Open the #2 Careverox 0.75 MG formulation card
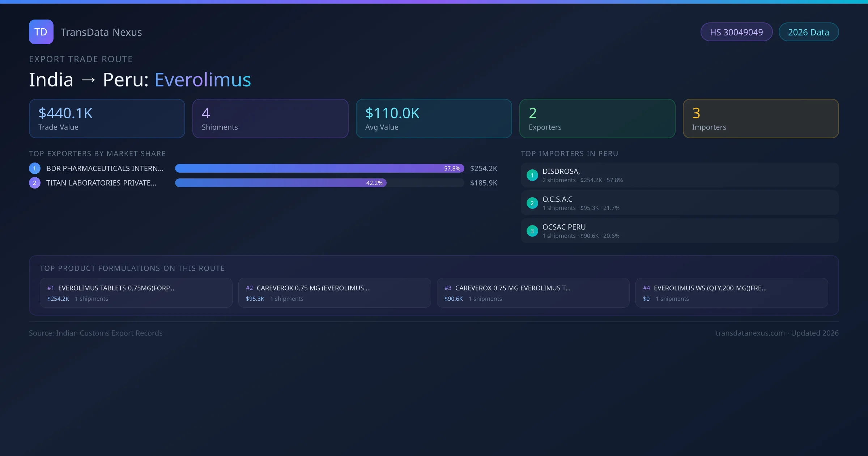868x456 pixels. point(335,293)
